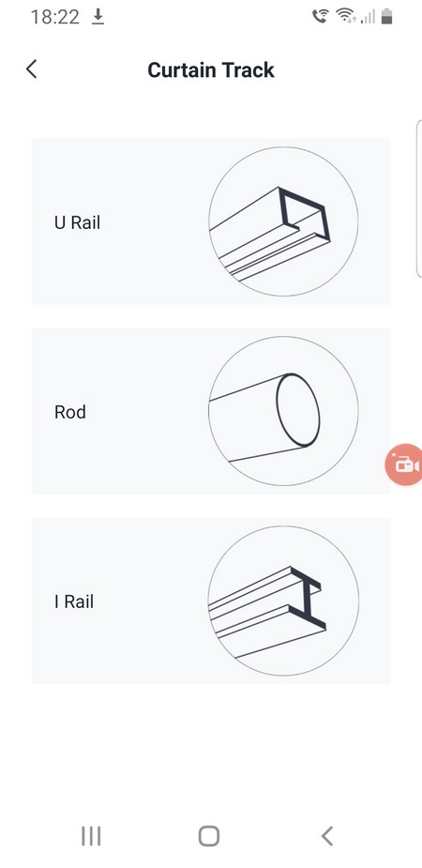This screenshot has height=868, width=422.
Task: Select the U Rail text label
Action: coord(78,222)
